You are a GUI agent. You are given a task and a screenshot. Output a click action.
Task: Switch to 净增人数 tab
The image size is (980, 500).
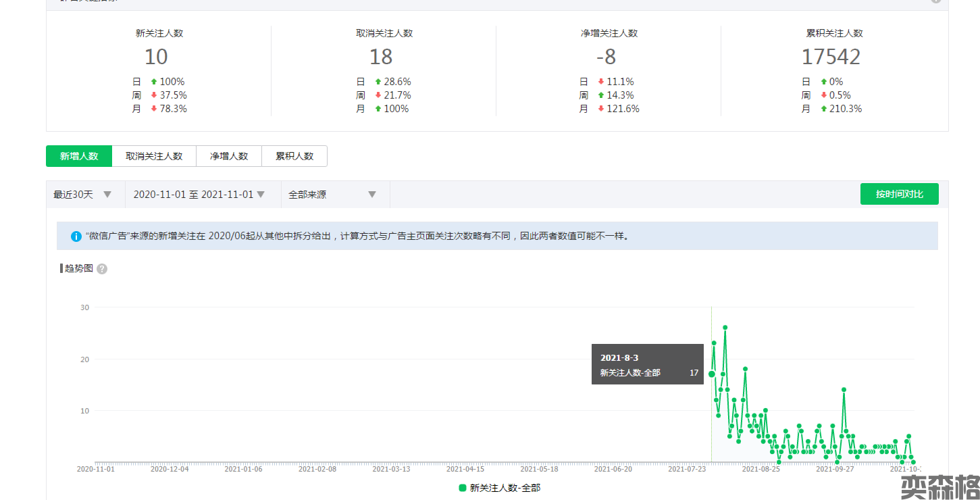[x=229, y=156]
